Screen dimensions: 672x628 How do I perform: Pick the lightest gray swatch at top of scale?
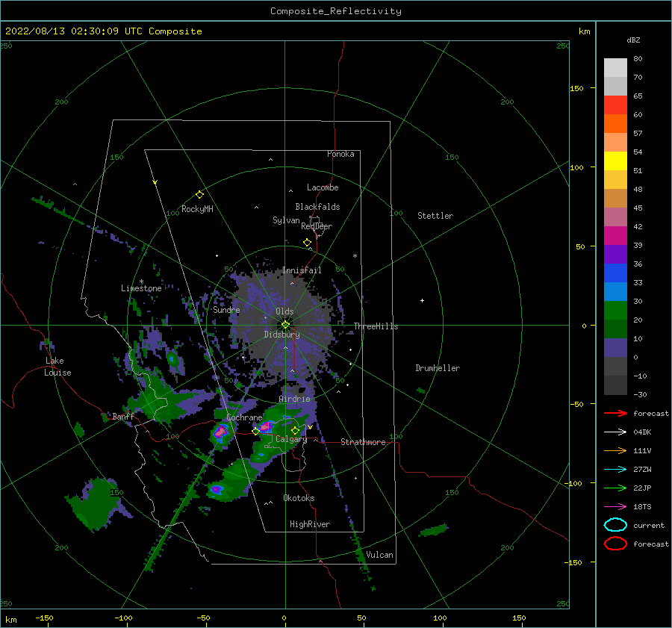point(615,68)
